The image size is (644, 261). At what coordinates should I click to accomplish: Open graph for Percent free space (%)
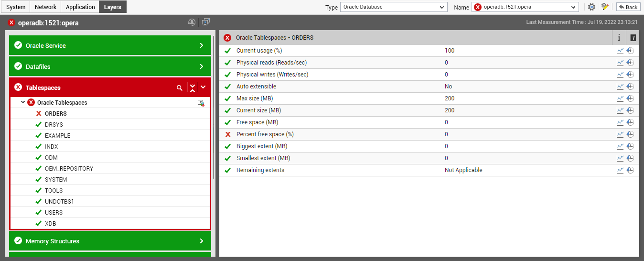coord(620,134)
